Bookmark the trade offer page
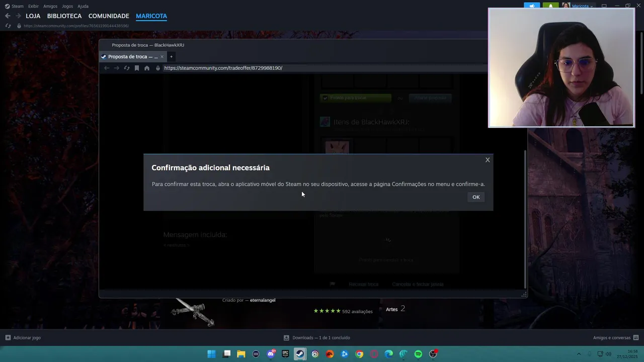 pyautogui.click(x=136, y=68)
